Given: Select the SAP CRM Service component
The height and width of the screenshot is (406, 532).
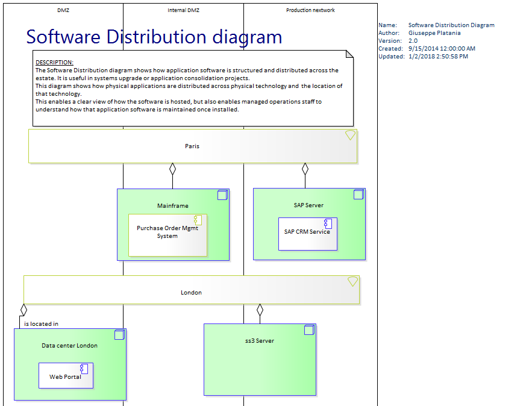Looking at the screenshot, I should click(307, 233).
